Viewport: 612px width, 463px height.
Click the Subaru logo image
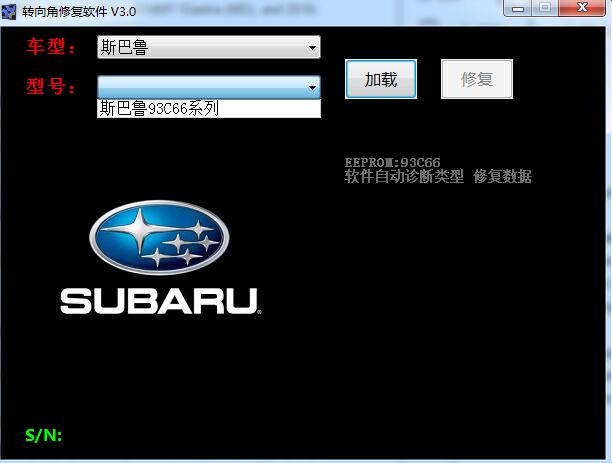pos(160,258)
